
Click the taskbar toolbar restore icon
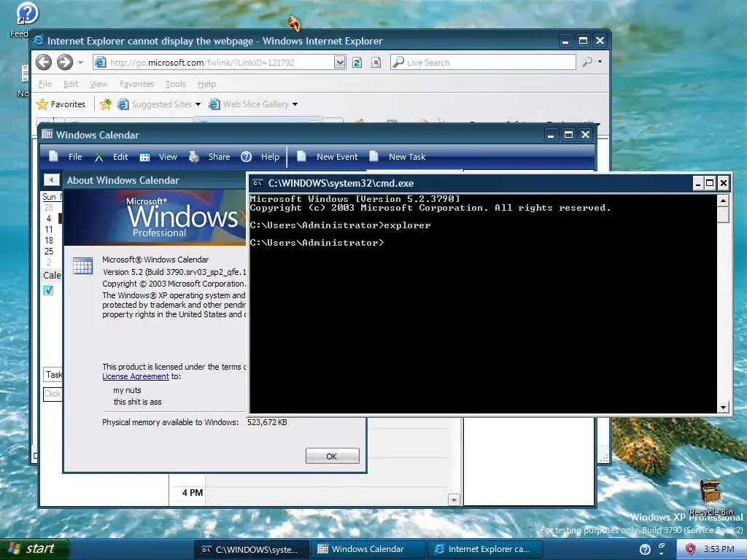coord(661,546)
